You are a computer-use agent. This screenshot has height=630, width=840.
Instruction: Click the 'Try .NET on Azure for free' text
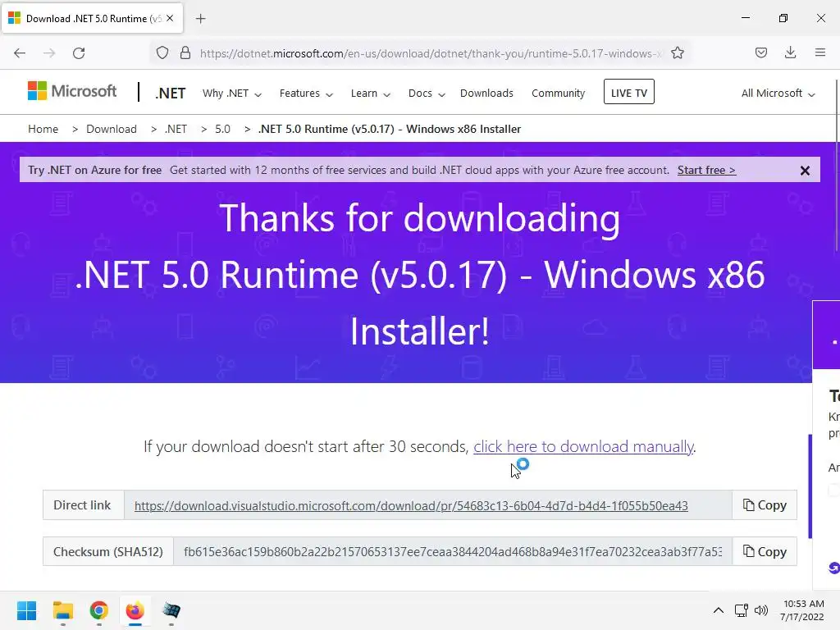point(95,171)
